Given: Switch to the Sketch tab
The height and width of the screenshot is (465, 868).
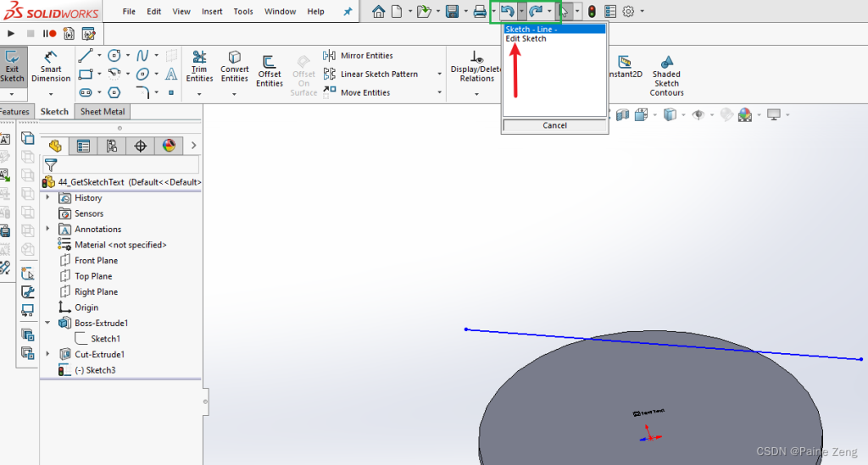Looking at the screenshot, I should [x=54, y=111].
